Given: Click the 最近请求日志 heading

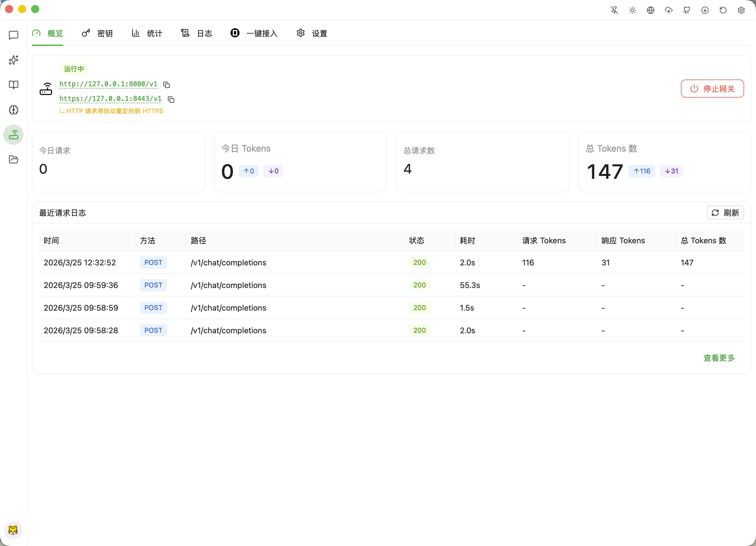Looking at the screenshot, I should (63, 213).
